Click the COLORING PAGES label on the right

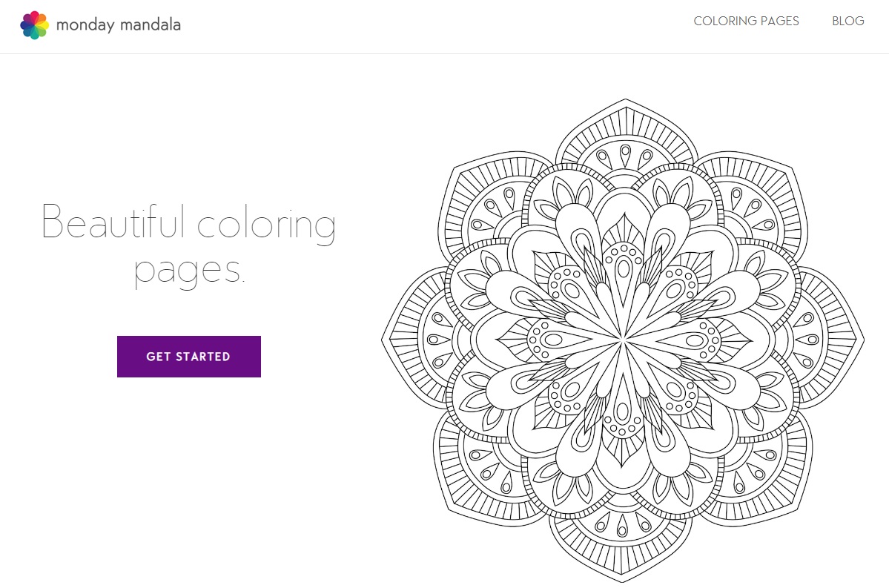746,22
